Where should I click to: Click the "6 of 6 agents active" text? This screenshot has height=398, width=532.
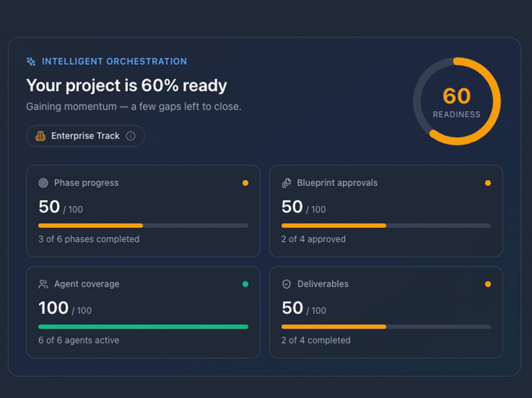click(x=78, y=340)
